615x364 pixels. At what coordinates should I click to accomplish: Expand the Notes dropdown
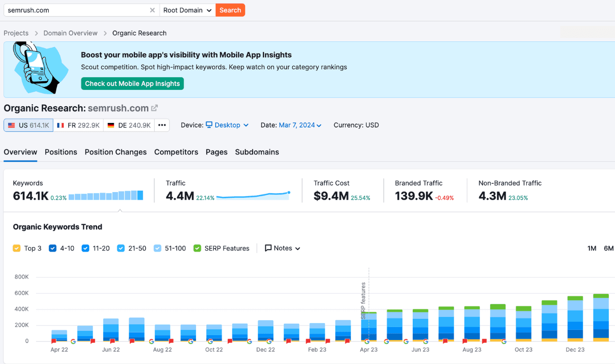point(283,248)
